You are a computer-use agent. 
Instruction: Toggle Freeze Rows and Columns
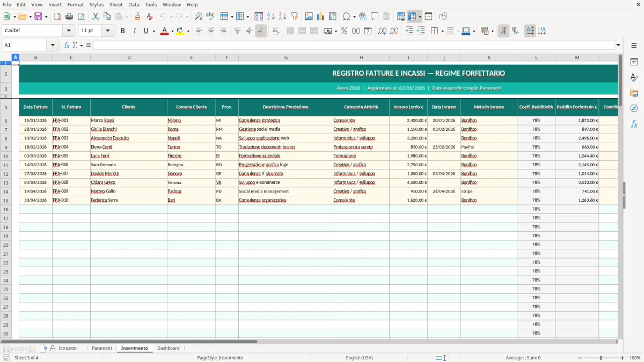click(x=413, y=17)
